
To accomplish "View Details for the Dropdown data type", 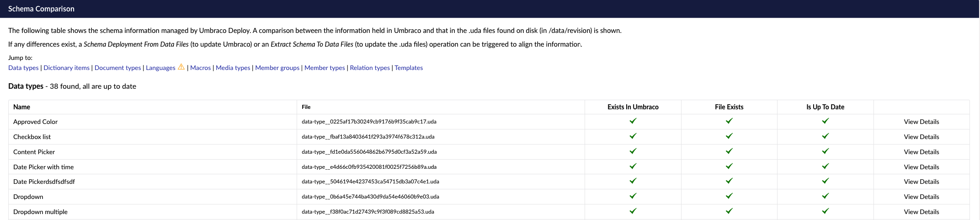I will point(921,197).
